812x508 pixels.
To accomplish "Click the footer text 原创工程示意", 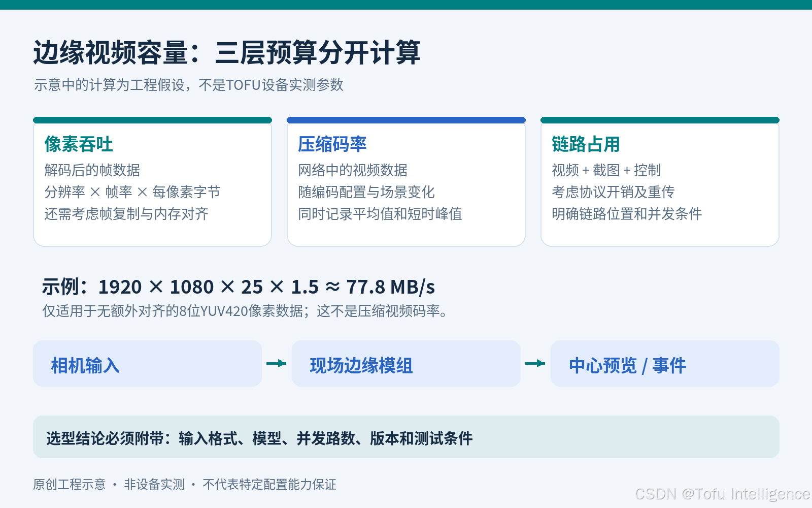I will tap(70, 485).
